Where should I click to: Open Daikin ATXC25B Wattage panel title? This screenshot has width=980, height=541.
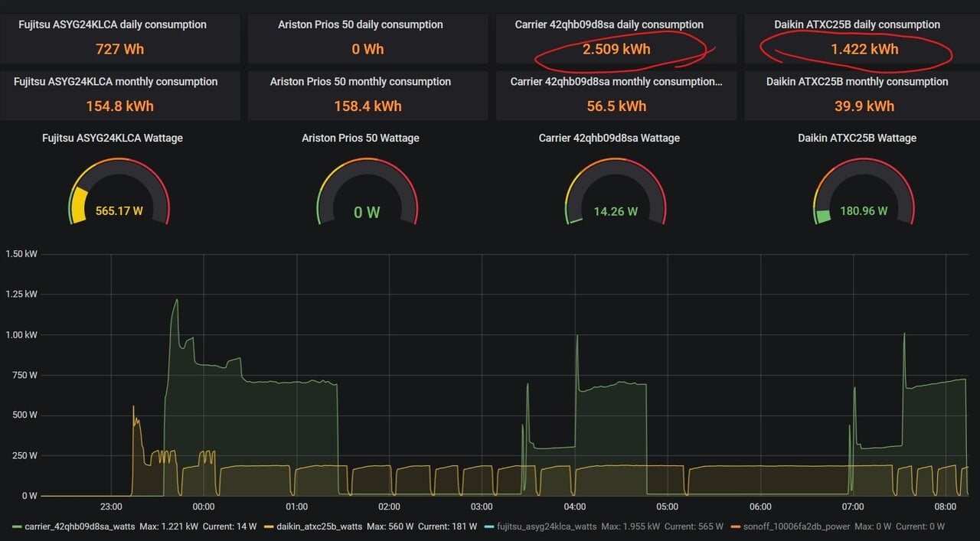[x=857, y=138]
